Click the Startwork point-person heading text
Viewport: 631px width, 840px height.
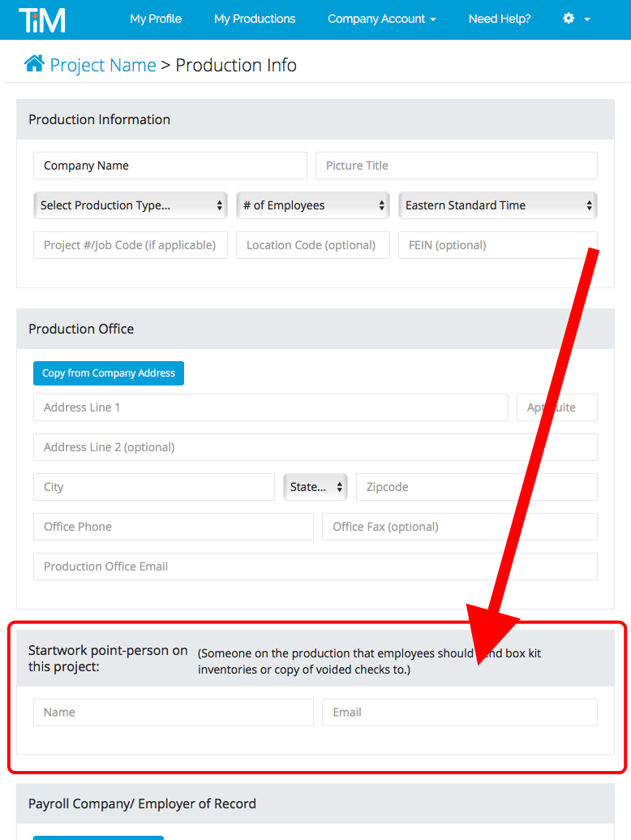pos(108,658)
